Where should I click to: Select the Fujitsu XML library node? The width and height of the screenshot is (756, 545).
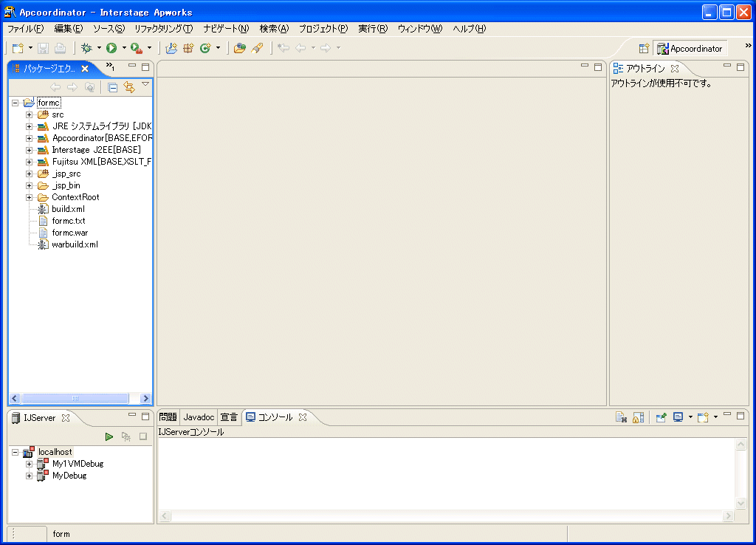[101, 162]
